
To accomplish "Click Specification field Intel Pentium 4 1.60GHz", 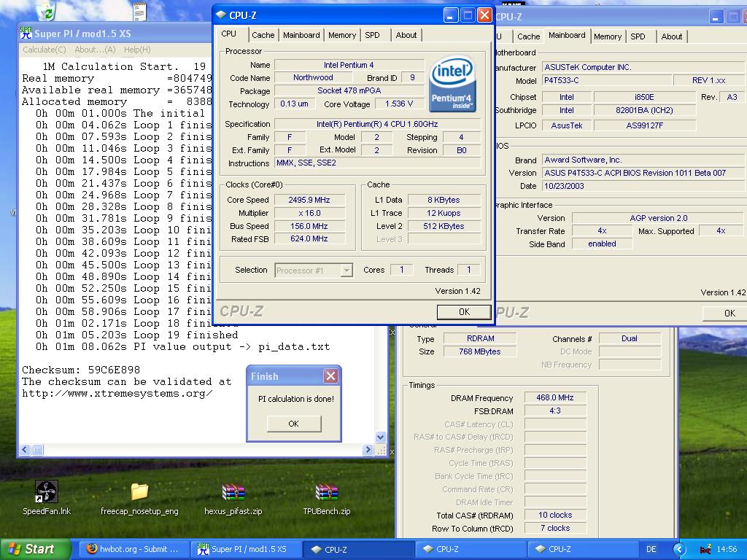I will pos(377,124).
